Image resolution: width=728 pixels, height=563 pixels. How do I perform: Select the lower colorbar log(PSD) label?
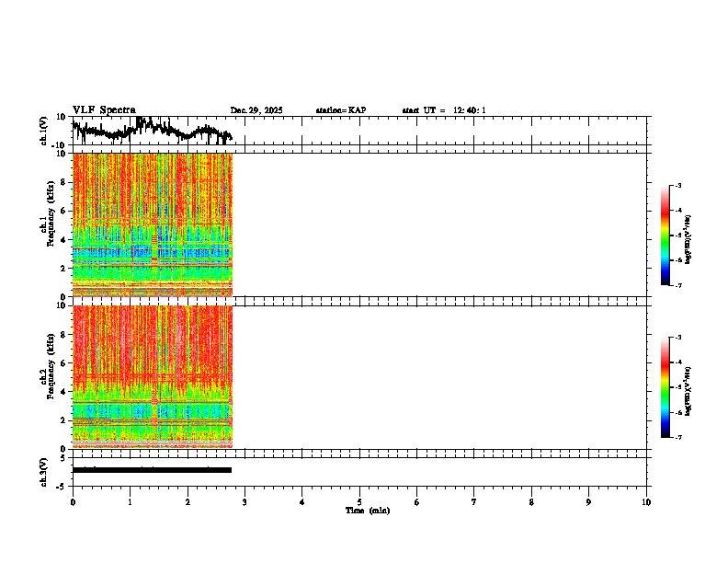coord(688,391)
